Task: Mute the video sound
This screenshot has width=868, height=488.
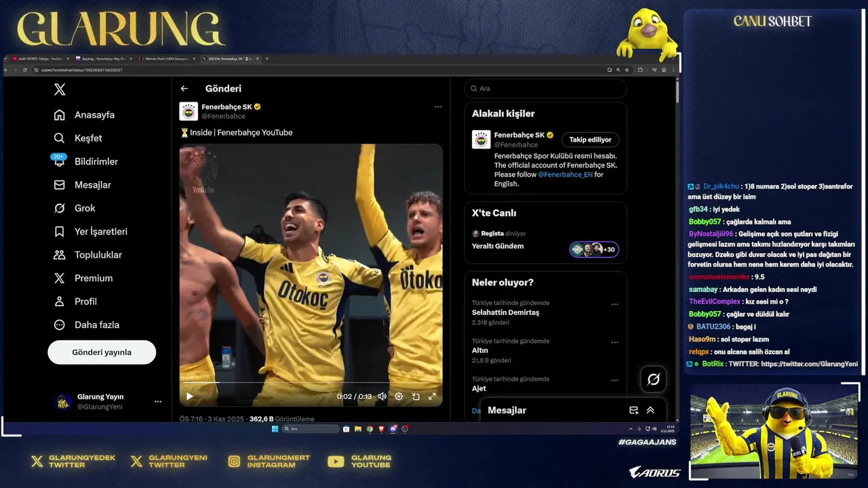Action: click(x=382, y=396)
